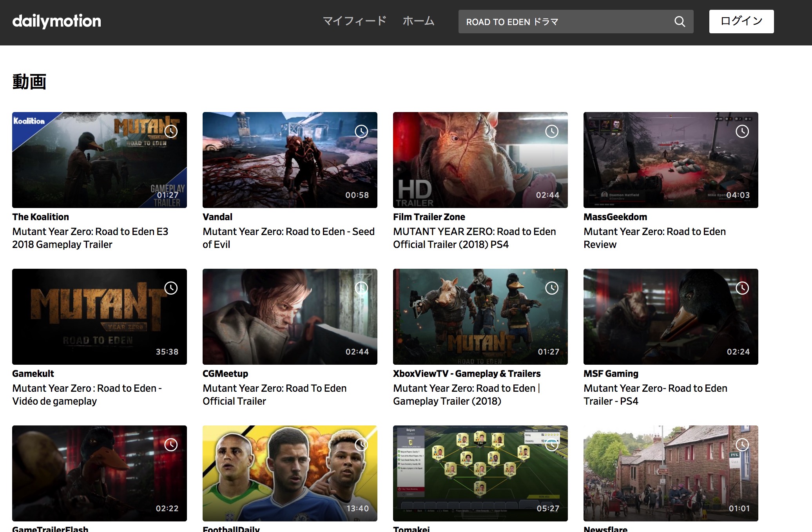Click the clock icon on CGMeetup trailer thumbnail
This screenshot has height=532, width=812.
[x=361, y=288]
